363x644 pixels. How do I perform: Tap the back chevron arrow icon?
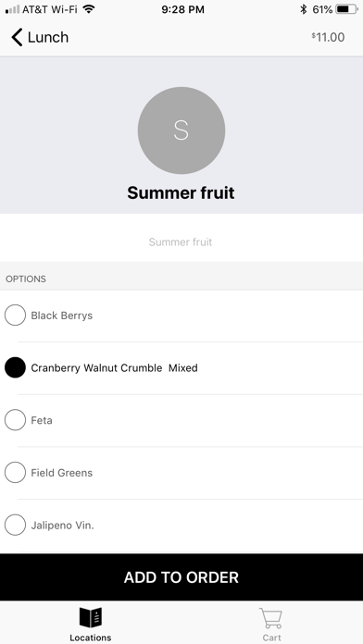point(17,37)
